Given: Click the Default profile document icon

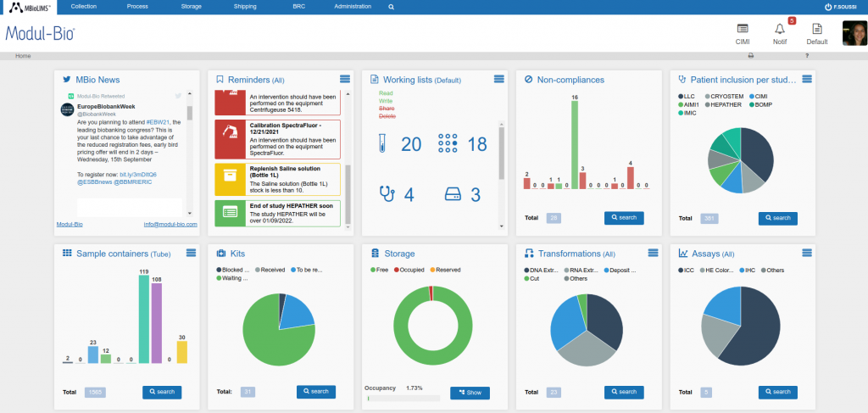Looking at the screenshot, I should coord(816,29).
